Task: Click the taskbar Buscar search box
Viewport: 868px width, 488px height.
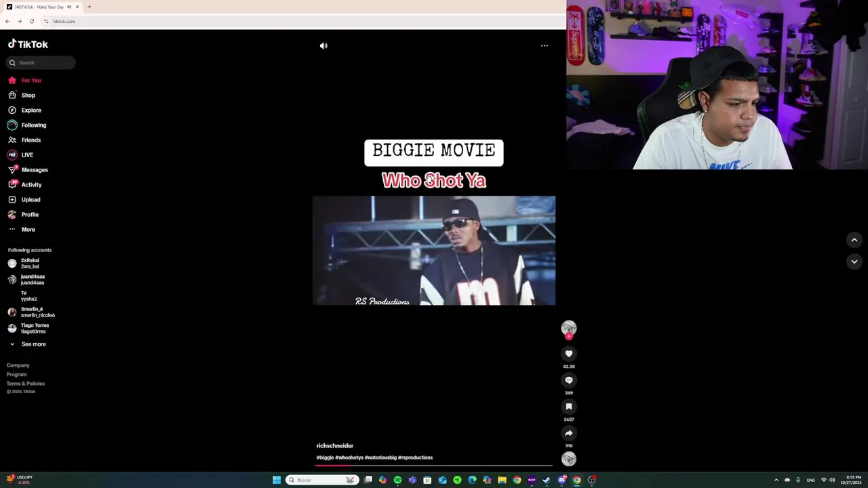Action: pyautogui.click(x=322, y=480)
